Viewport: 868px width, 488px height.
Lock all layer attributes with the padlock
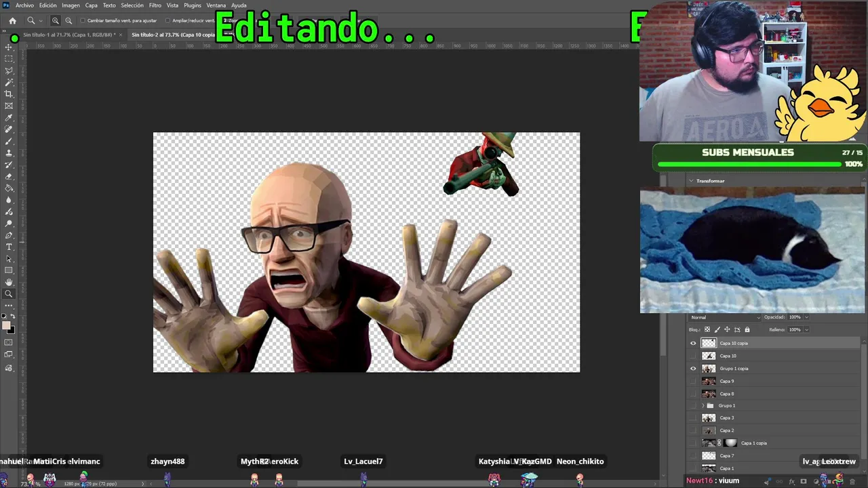click(747, 329)
